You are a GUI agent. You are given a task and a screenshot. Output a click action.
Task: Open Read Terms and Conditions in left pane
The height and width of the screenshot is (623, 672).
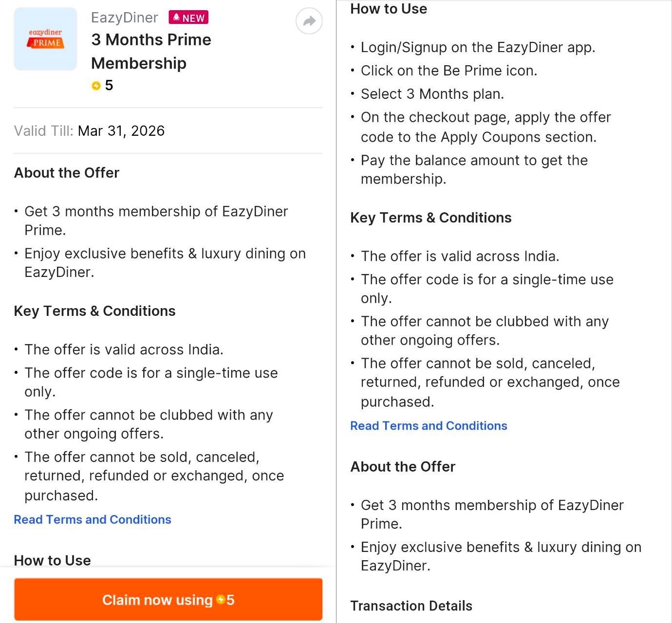pyautogui.click(x=93, y=520)
